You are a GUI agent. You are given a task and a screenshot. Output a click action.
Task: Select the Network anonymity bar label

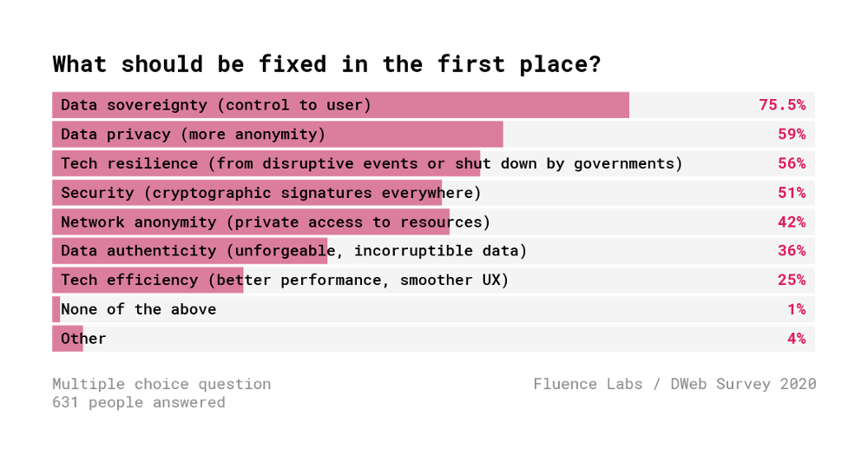pos(276,222)
